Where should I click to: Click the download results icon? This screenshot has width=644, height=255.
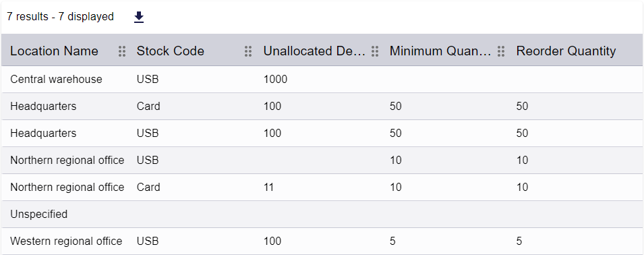point(139,18)
